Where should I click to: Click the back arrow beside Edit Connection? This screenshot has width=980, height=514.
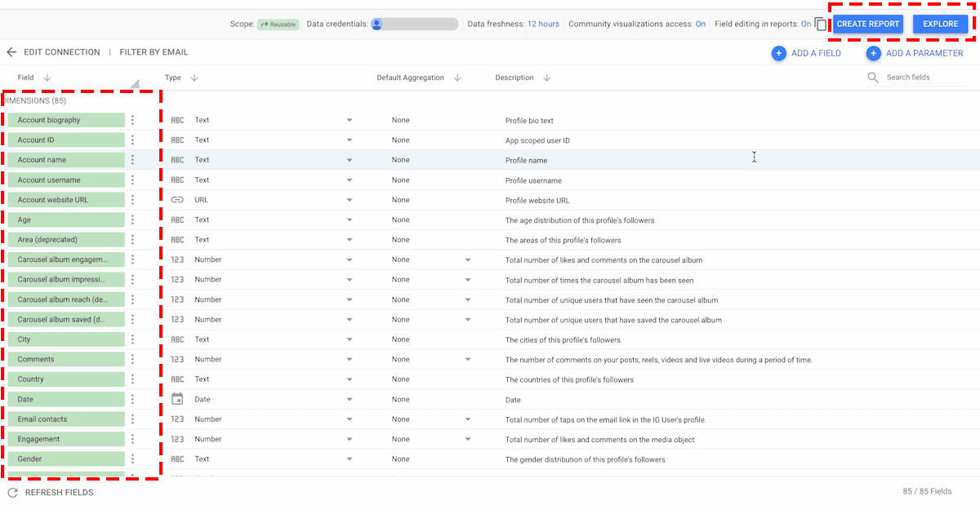pyautogui.click(x=11, y=52)
